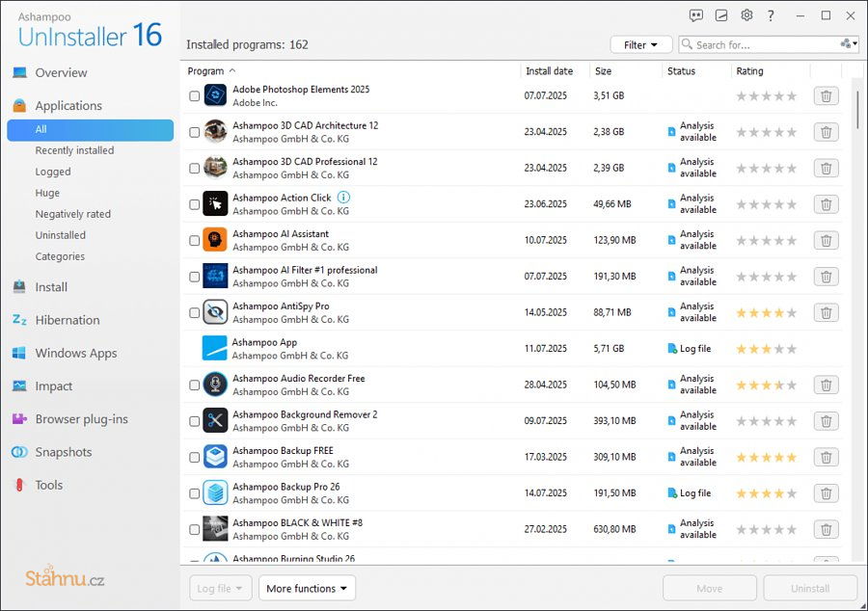The image size is (868, 611).
Task: Click Analysis available icon for Ashampoo AI Assistant
Action: [x=671, y=240]
